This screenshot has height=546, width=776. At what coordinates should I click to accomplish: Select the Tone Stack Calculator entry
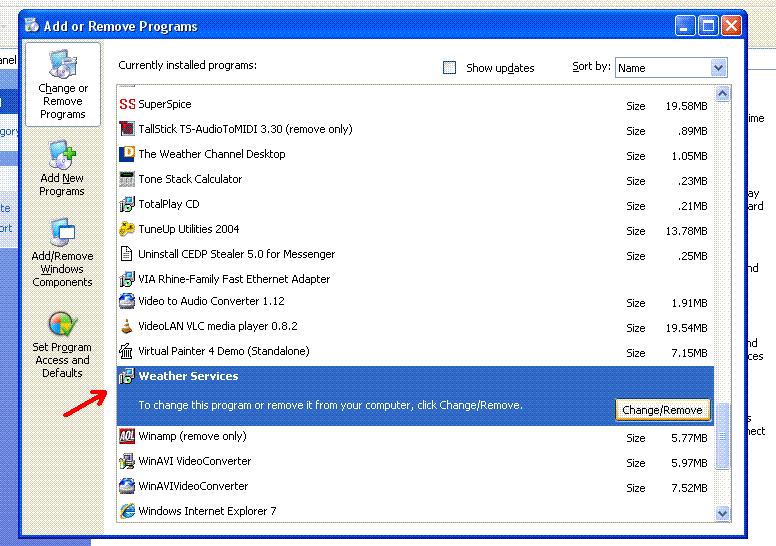point(190,179)
